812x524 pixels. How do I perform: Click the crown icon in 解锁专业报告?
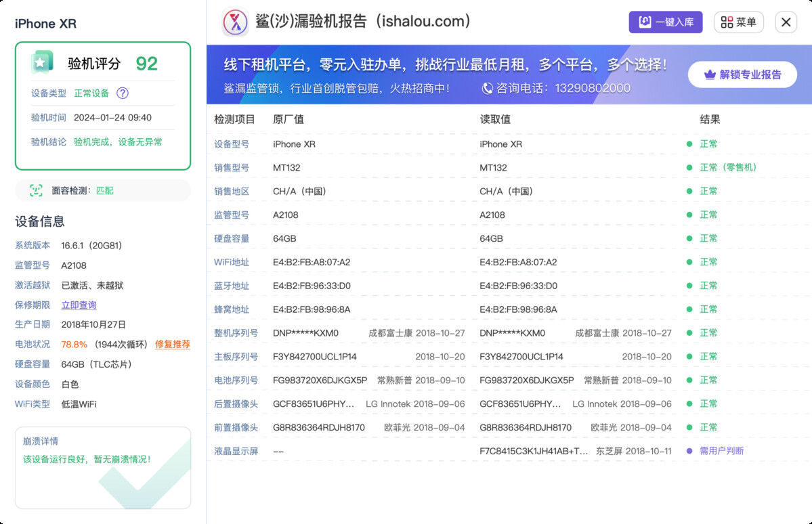point(710,74)
